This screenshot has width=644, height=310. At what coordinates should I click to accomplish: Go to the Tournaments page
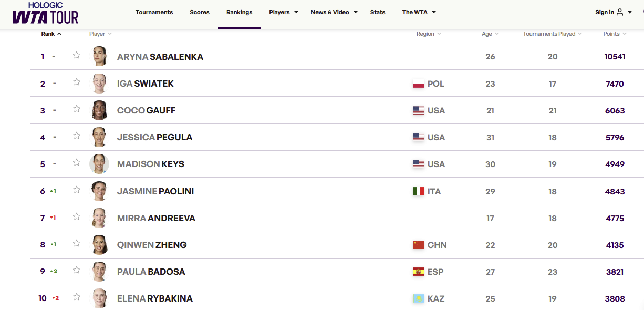[154, 12]
